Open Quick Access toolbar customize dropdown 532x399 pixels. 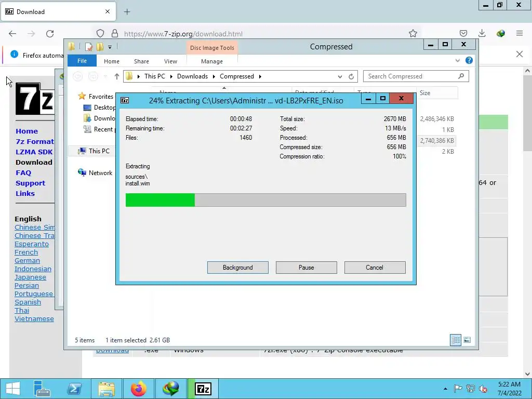[x=110, y=47]
